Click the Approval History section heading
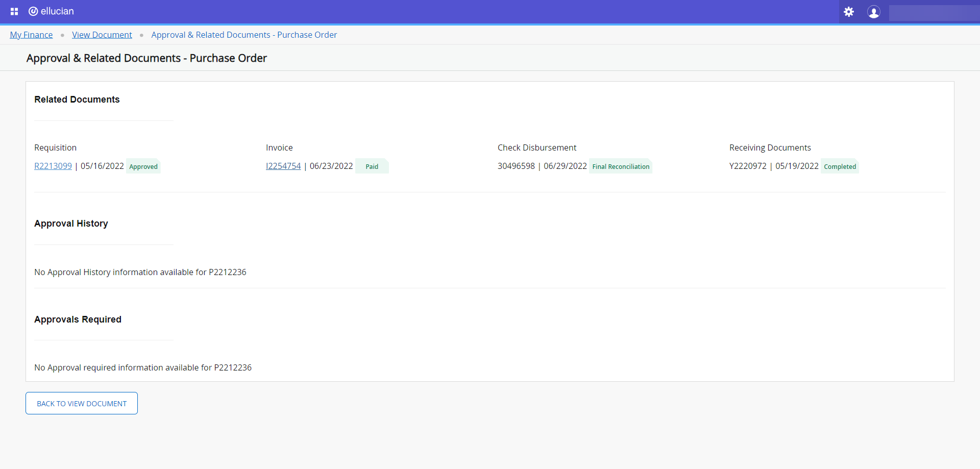Image resolution: width=980 pixels, height=469 pixels. point(71,224)
